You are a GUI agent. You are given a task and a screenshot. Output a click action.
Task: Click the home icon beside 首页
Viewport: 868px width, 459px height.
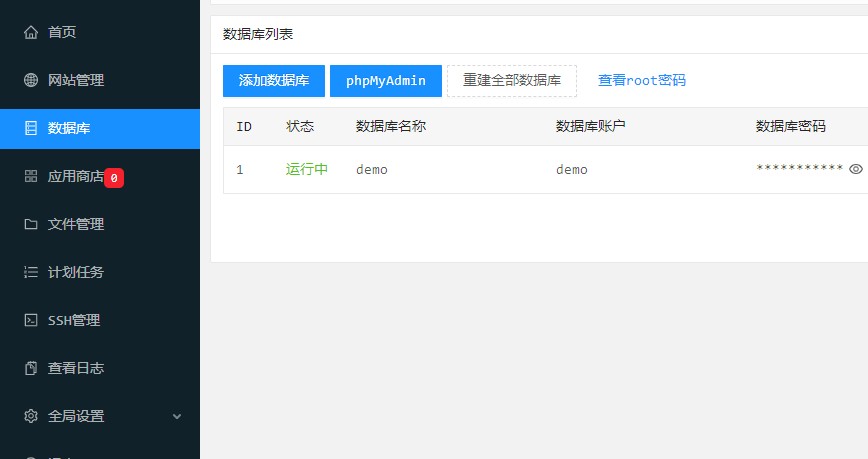(x=30, y=32)
